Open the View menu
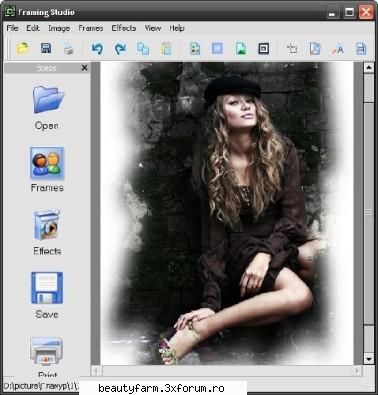Viewport: 378px width, 395px height. tap(153, 28)
